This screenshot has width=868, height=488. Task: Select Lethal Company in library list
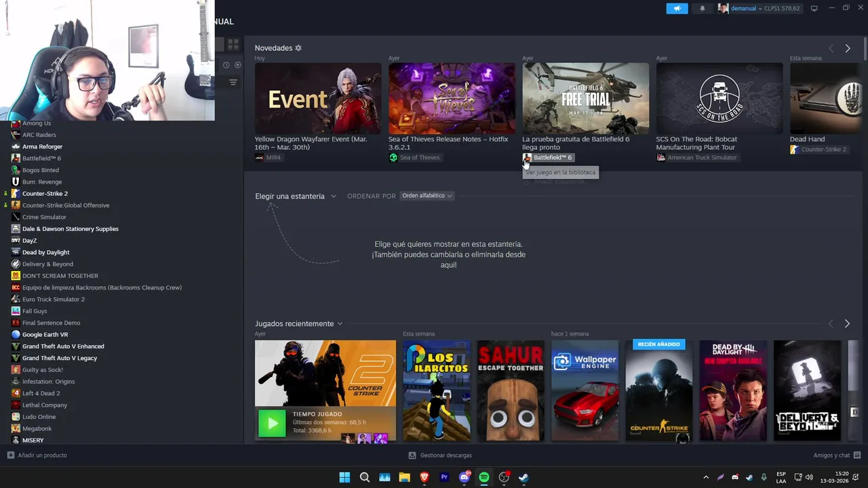[x=45, y=405]
